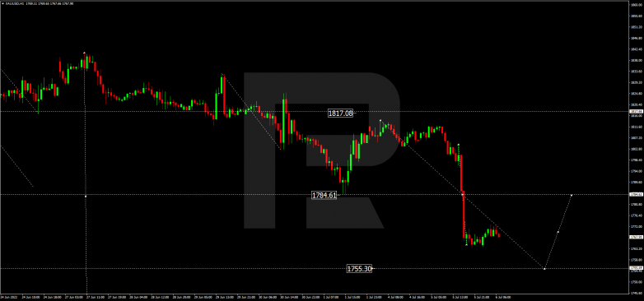Click the 24 Jun 2022 date label
Screen dimensions: 644x301
[x=7, y=297]
